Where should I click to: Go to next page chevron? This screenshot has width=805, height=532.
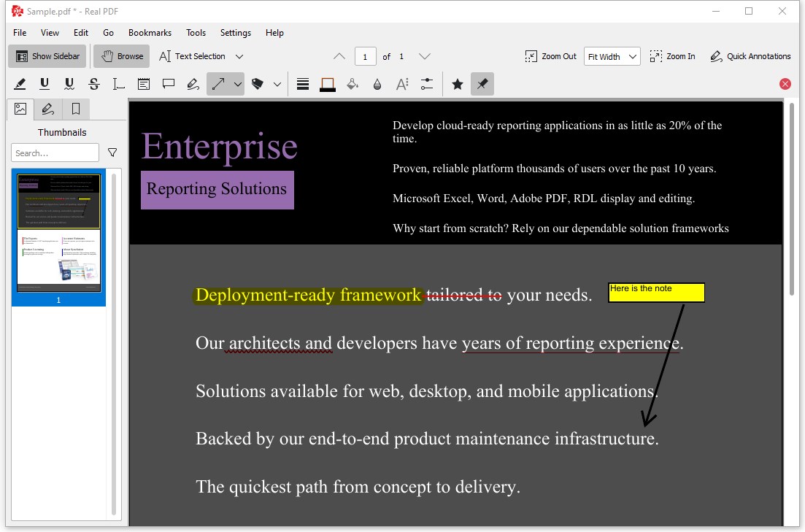click(x=424, y=56)
